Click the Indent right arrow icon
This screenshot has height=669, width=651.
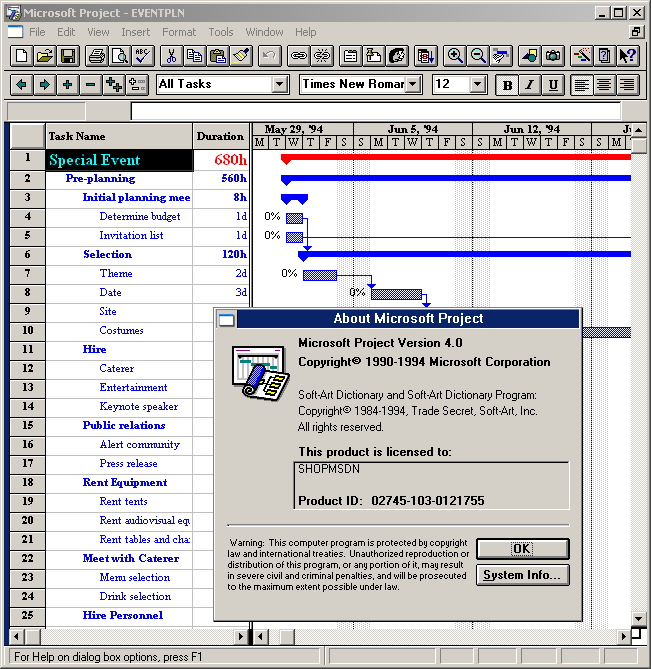pos(44,85)
